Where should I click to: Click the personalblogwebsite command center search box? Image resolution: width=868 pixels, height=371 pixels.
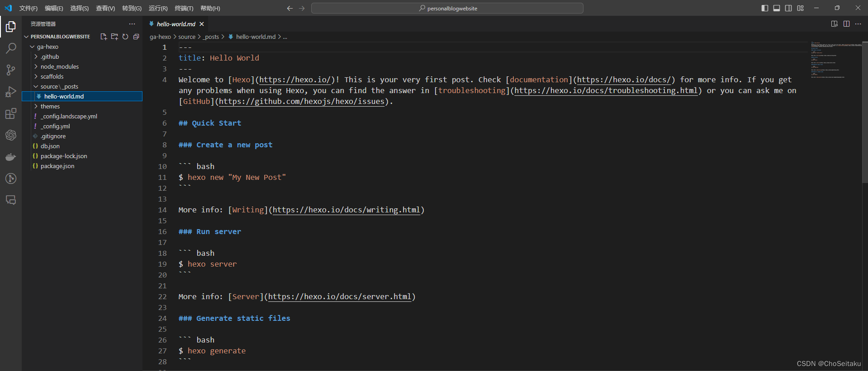[447, 8]
